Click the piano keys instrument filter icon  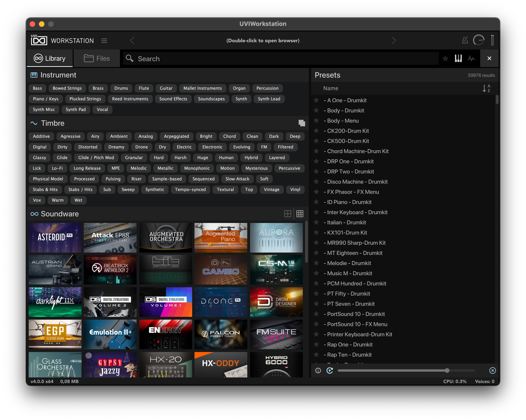(x=458, y=59)
